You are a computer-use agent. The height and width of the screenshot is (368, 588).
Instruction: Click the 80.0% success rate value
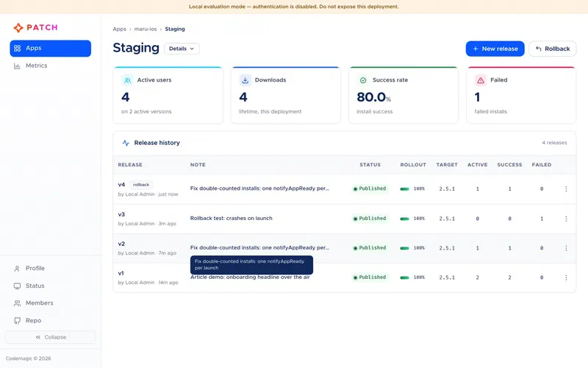click(374, 97)
